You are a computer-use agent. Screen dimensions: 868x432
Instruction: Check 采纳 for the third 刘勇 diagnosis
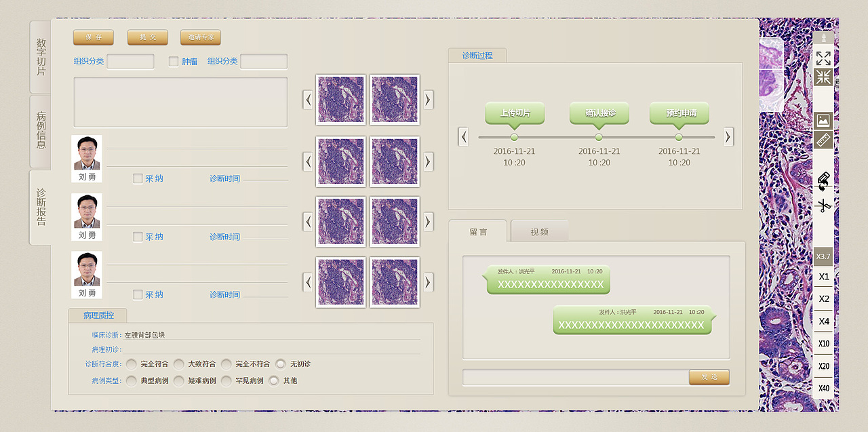pos(138,294)
